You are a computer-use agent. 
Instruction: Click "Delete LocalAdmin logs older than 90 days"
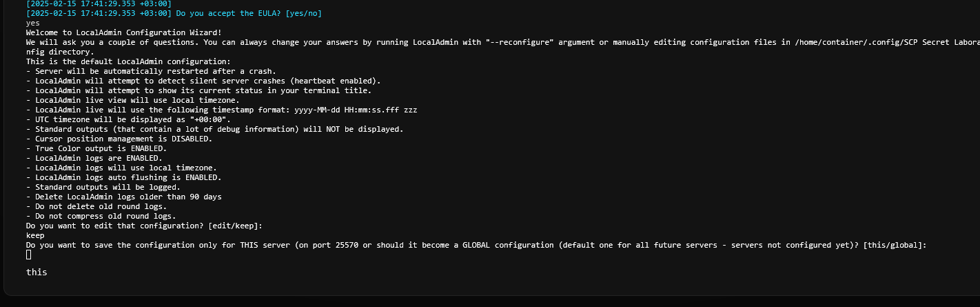click(124, 197)
